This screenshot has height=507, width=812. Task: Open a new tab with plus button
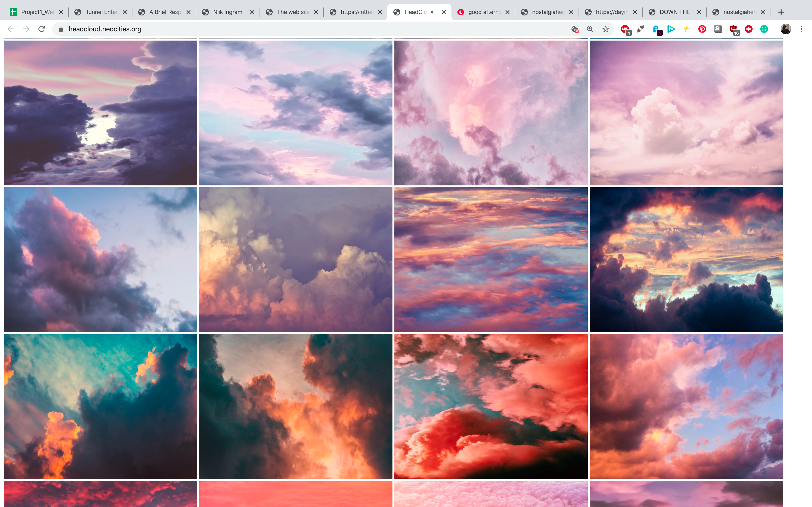pyautogui.click(x=781, y=12)
